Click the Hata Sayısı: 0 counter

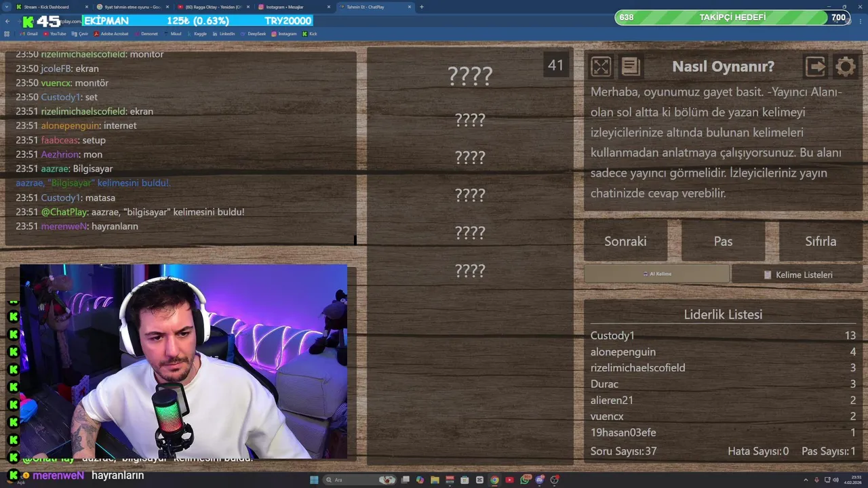coord(758,451)
